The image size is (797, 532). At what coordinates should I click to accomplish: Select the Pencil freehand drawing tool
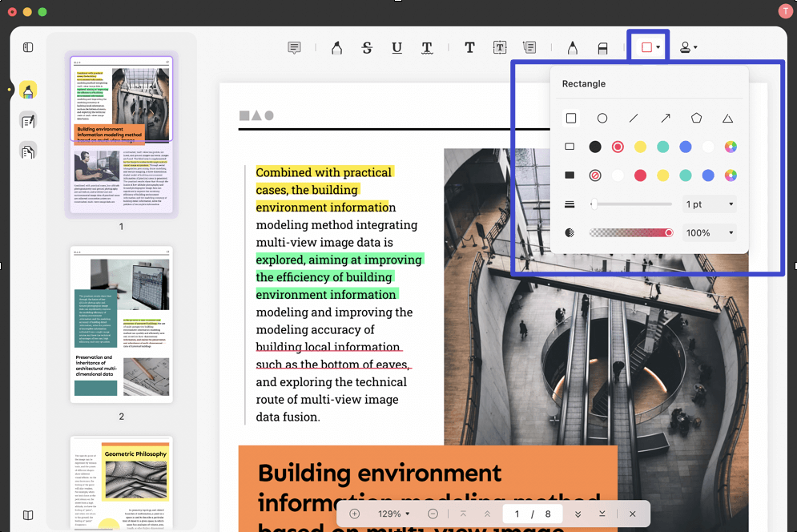573,47
